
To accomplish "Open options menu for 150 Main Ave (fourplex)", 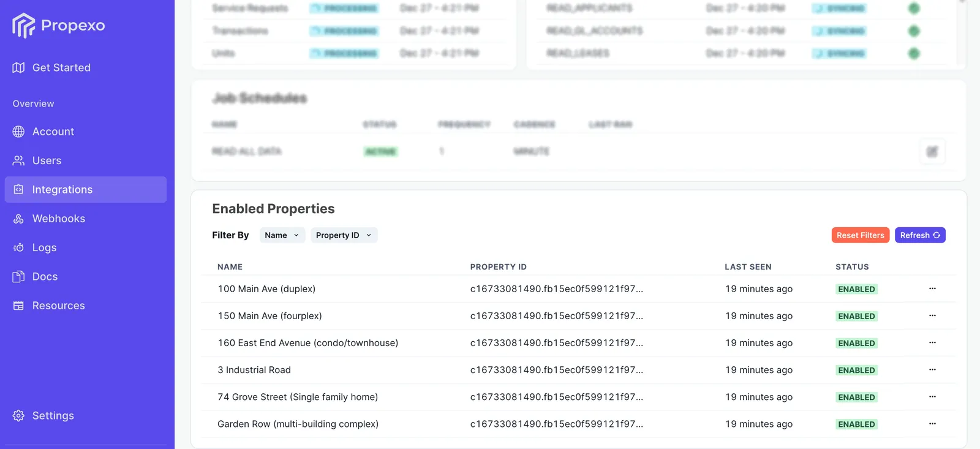I will click(932, 315).
